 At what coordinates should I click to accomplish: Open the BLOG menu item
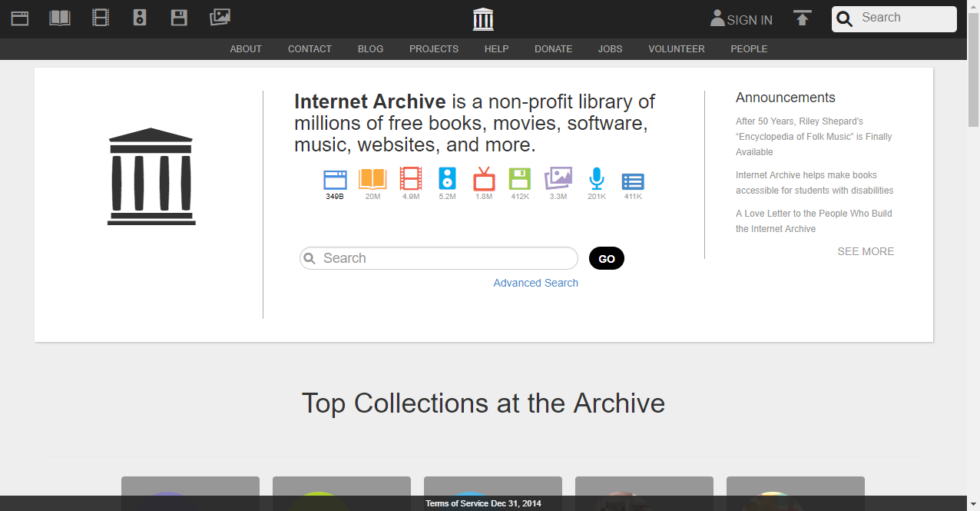pos(370,49)
